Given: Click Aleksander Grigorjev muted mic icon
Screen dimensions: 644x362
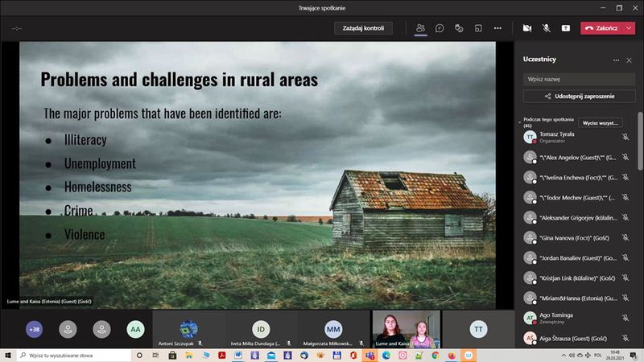Looking at the screenshot, I should [x=625, y=217].
